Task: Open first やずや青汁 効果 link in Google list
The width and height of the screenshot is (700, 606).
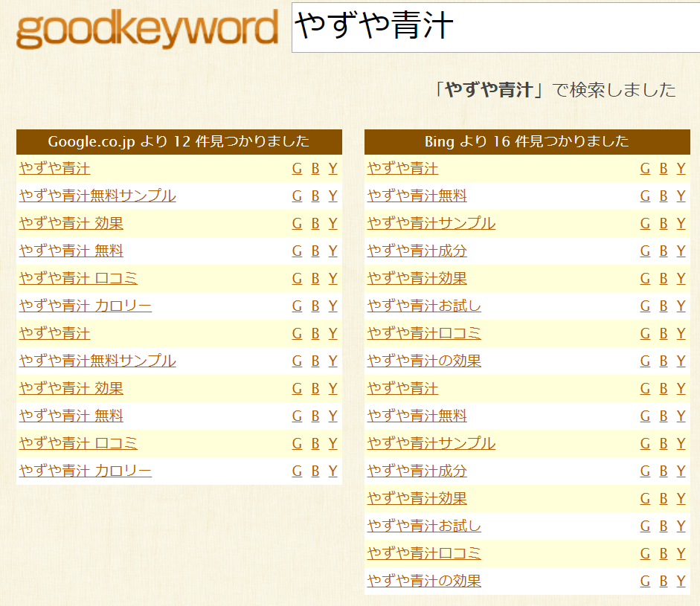Action: point(71,223)
